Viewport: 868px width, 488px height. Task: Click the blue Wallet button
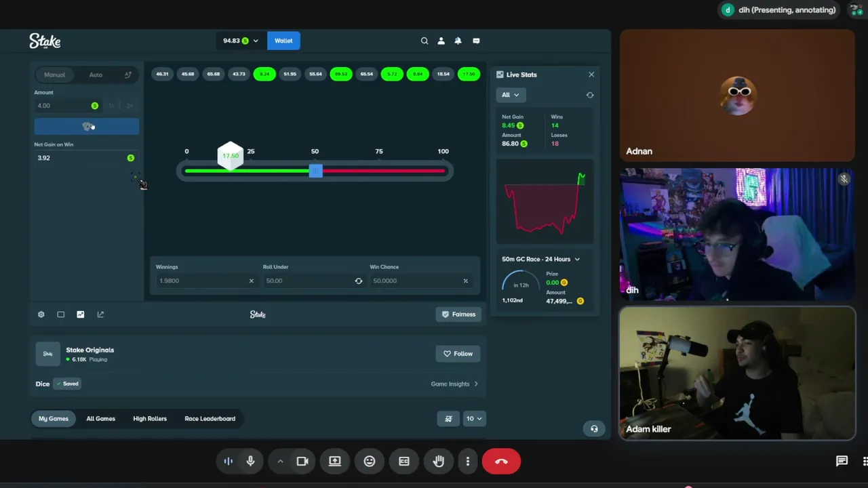283,41
